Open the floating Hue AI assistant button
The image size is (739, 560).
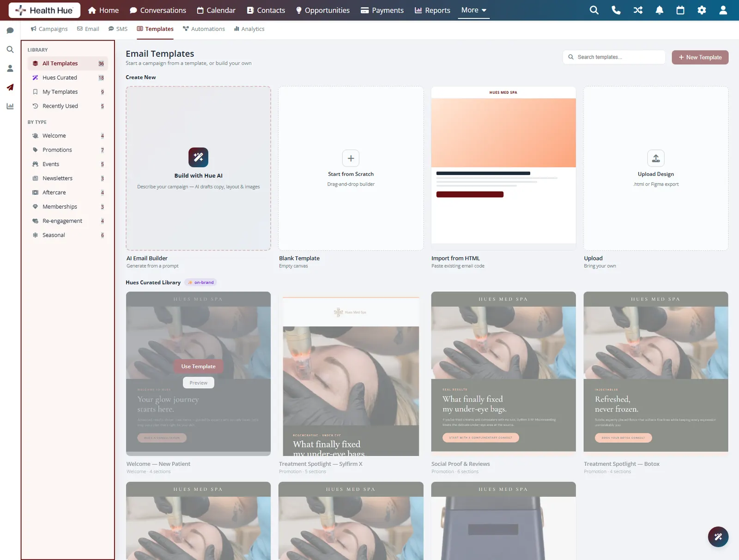tap(718, 536)
